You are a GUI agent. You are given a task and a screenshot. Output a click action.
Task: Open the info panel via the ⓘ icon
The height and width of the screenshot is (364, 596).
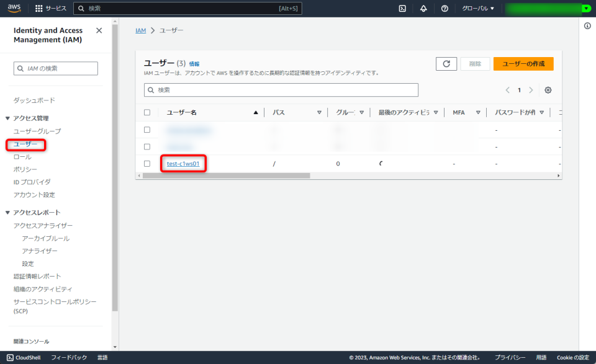587,25
